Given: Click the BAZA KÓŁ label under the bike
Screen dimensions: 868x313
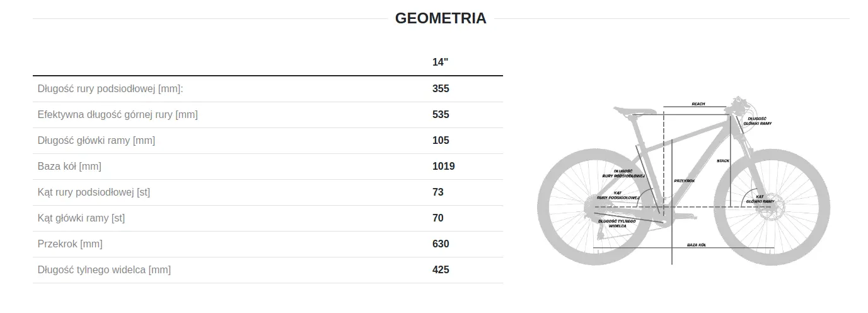Looking at the screenshot, I should coord(697,244).
